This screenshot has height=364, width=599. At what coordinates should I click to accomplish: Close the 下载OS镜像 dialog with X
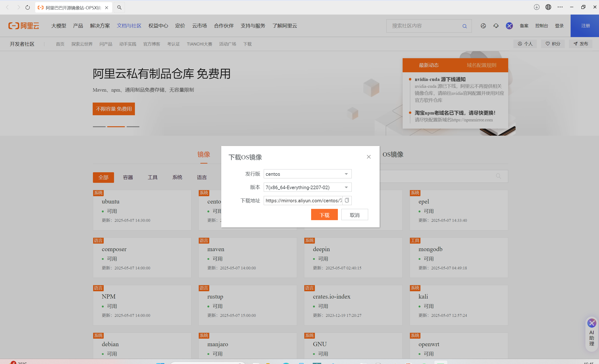tap(369, 157)
